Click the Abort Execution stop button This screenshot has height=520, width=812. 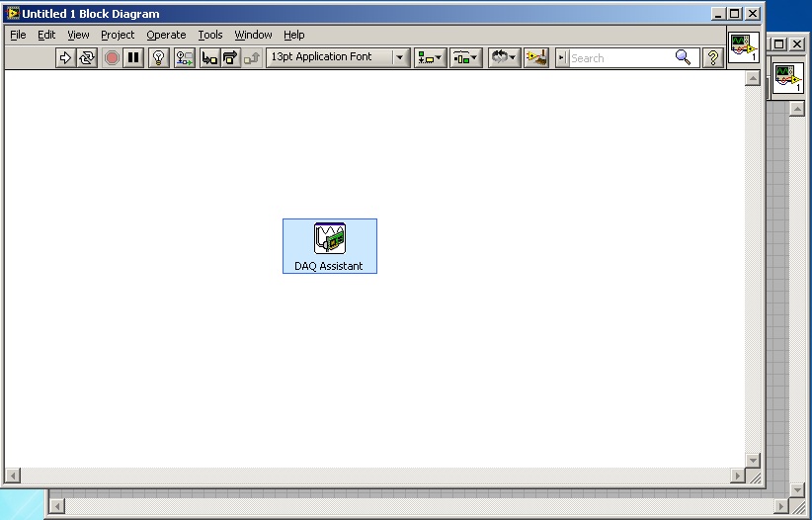[x=112, y=57]
